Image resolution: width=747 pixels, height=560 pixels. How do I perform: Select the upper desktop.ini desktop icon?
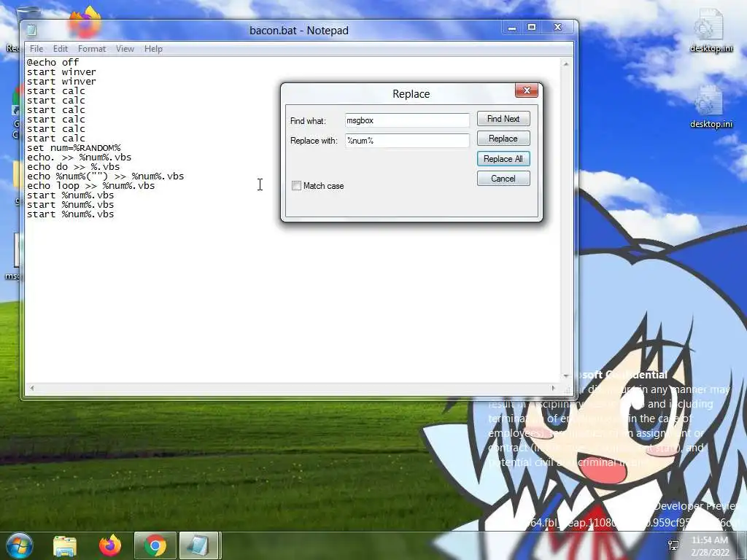pos(711,31)
